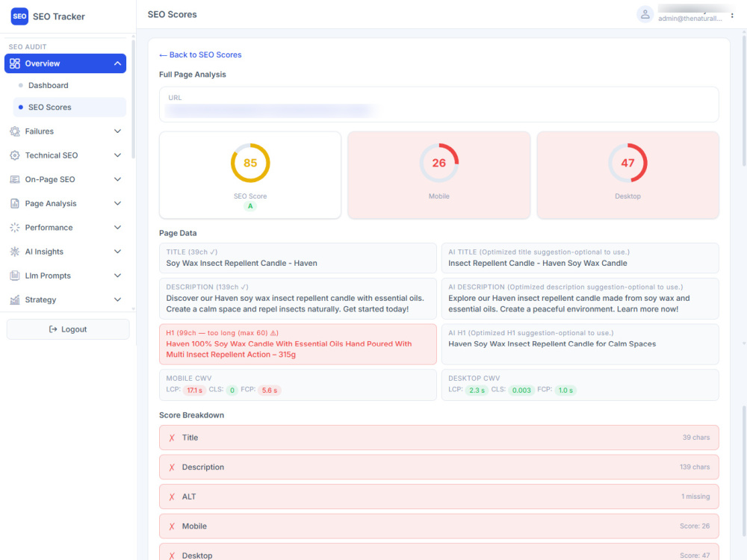Click the AI Title suggestion text
The image size is (747, 560).
click(x=537, y=264)
